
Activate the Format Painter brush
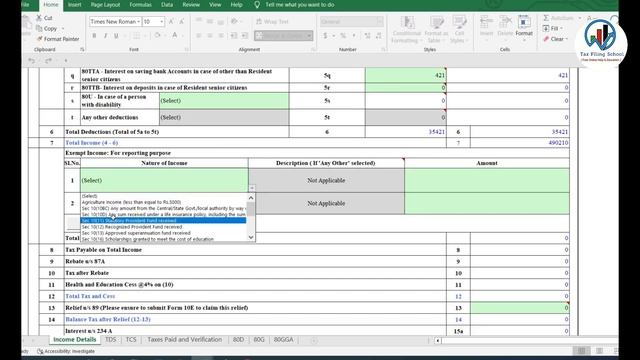58,39
